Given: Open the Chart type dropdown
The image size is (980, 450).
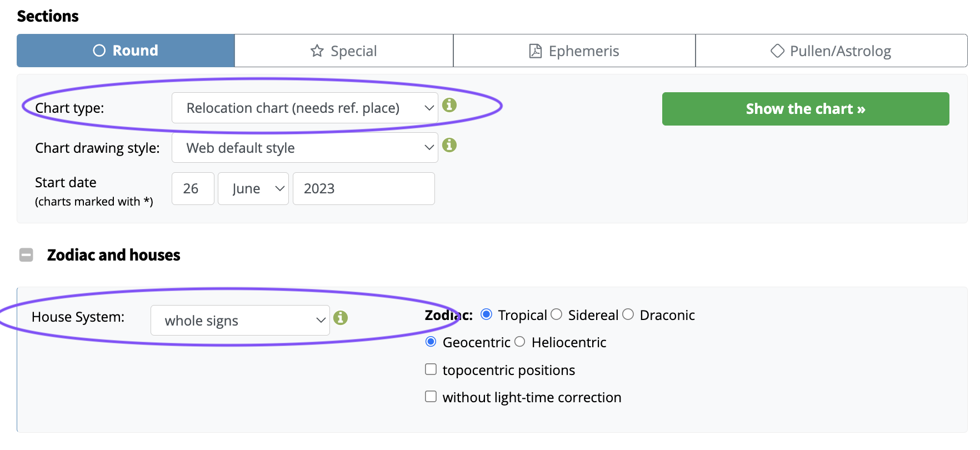Looking at the screenshot, I should [x=304, y=108].
